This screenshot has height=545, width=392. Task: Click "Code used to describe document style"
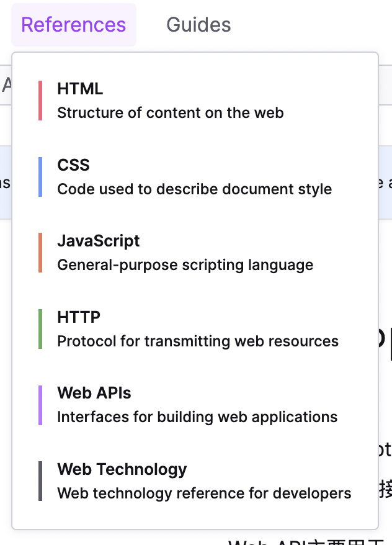195,189
